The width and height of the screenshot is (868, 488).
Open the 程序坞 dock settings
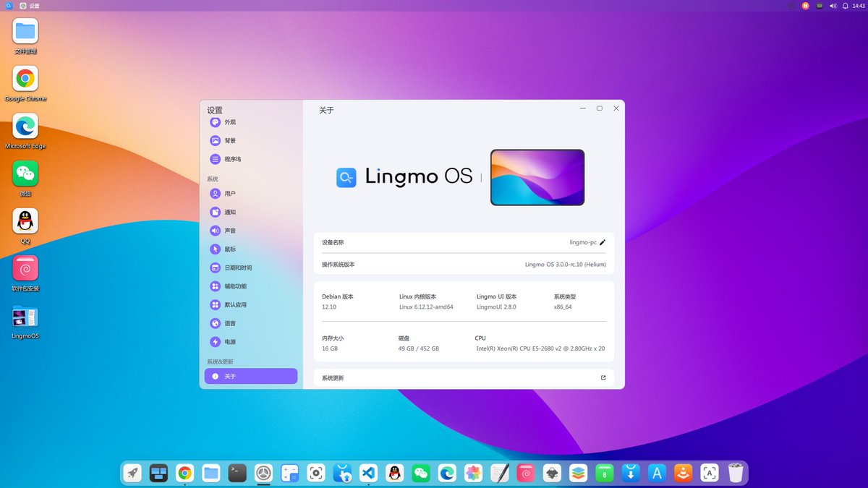click(250, 159)
